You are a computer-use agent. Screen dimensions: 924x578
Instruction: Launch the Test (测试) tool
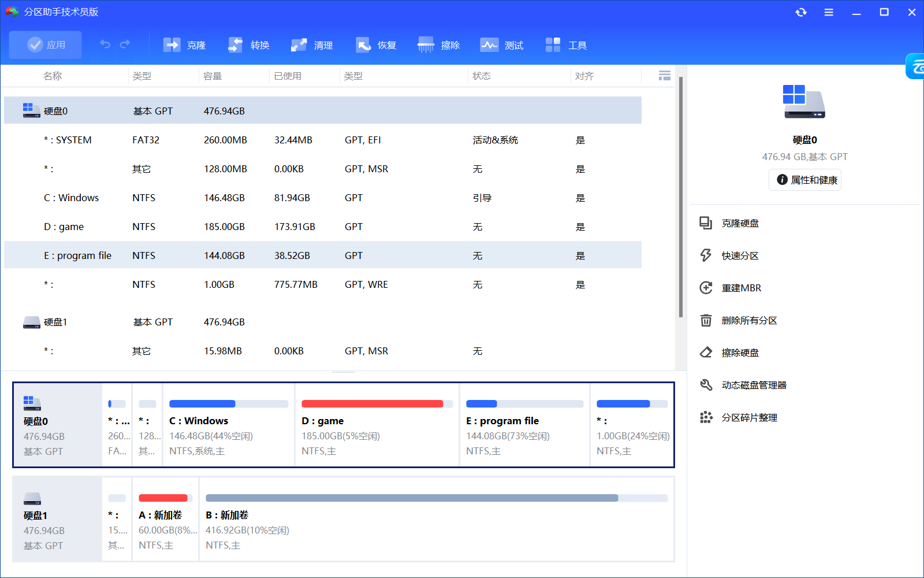click(502, 45)
